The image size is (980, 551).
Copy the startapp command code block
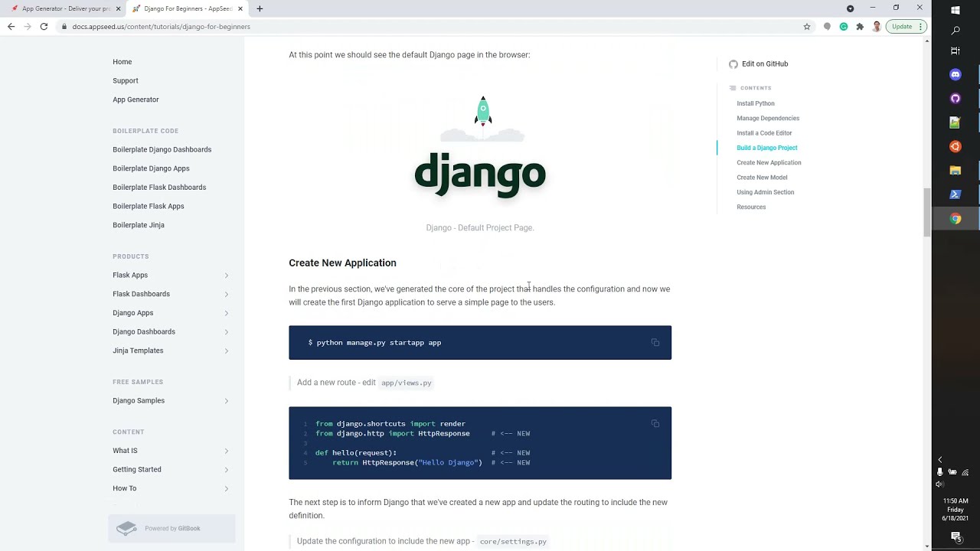[655, 342]
